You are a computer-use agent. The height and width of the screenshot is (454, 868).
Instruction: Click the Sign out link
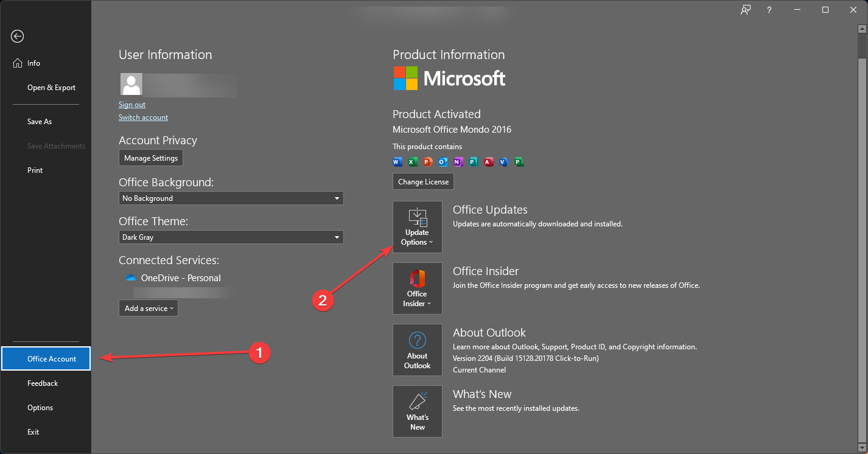pos(132,105)
